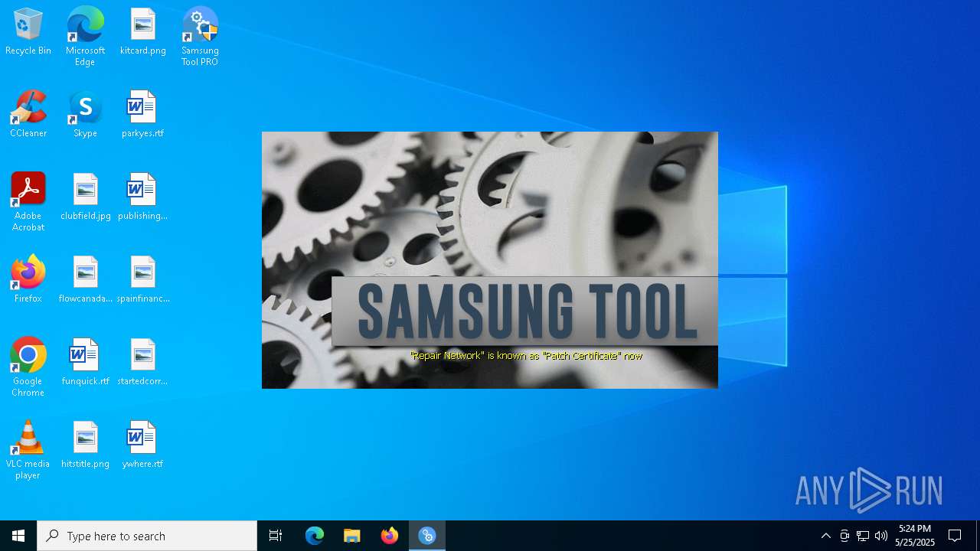Show hidden system tray icons
Screen dimensions: 980x551
826,536
